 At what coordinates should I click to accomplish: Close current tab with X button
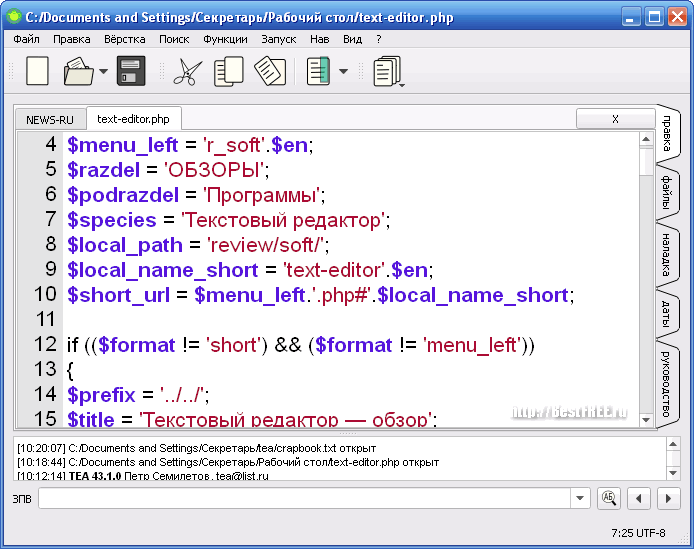pos(615,119)
